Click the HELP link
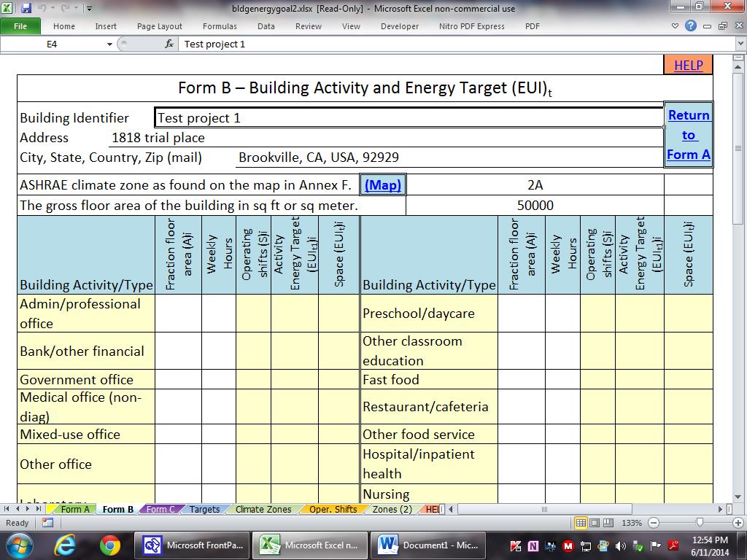The image size is (747, 560). point(688,65)
